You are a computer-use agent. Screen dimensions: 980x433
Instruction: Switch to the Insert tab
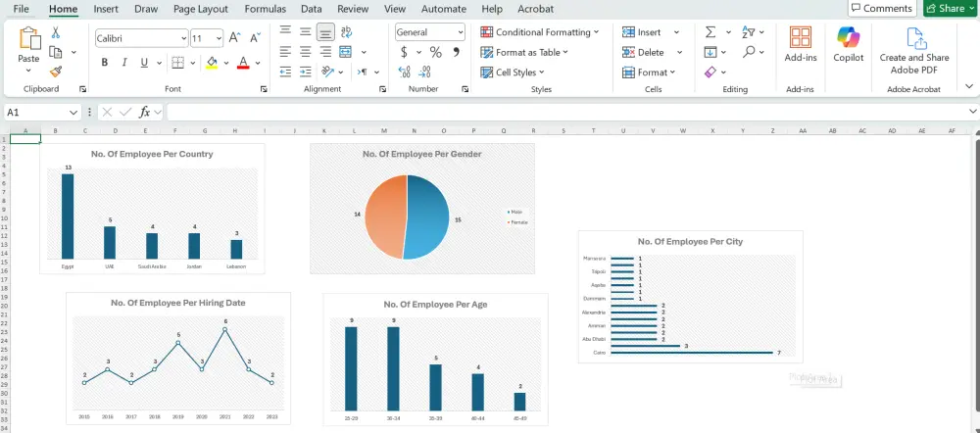pos(106,9)
